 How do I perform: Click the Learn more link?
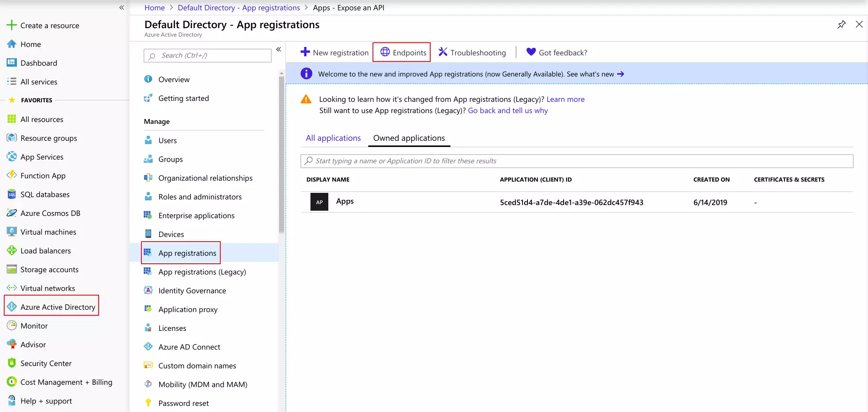pos(566,99)
